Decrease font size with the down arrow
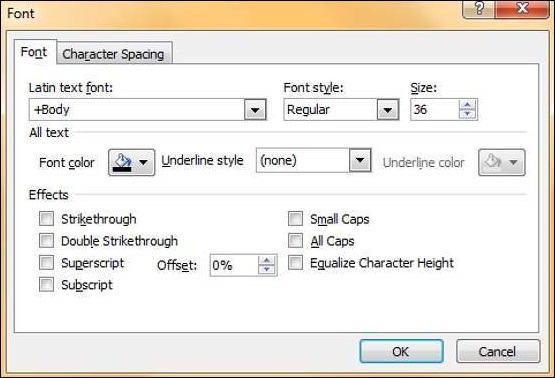 (468, 114)
